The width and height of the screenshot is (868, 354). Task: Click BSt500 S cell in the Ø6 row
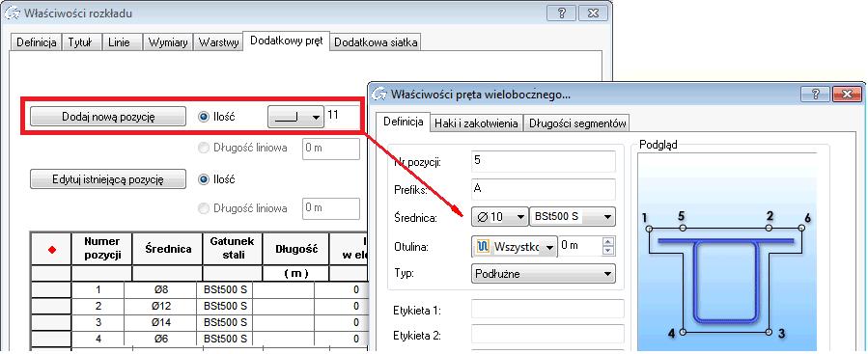point(225,338)
